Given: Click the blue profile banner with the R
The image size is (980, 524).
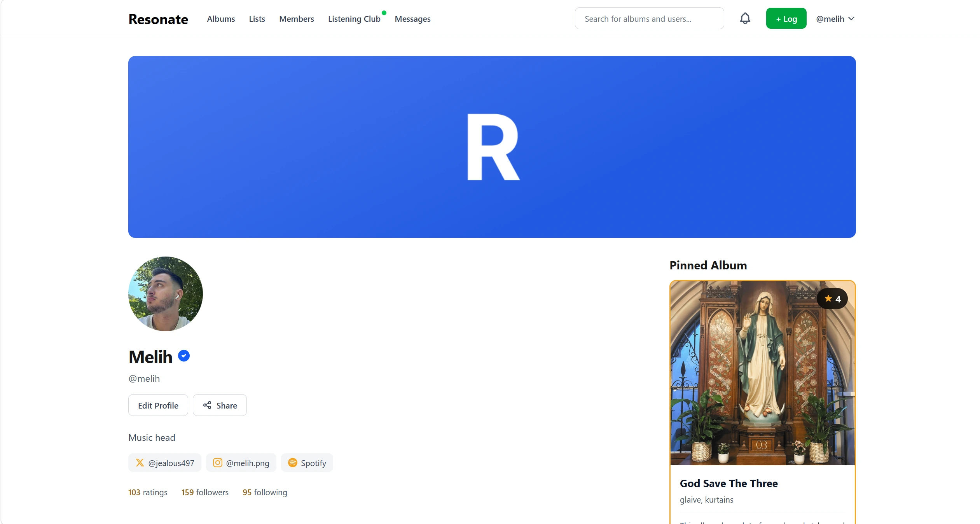Looking at the screenshot, I should (x=492, y=147).
